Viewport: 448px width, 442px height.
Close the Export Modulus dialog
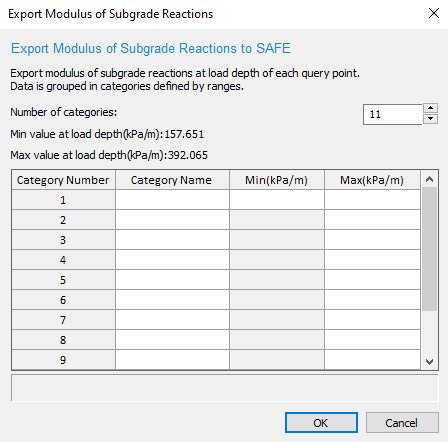pos(433,14)
